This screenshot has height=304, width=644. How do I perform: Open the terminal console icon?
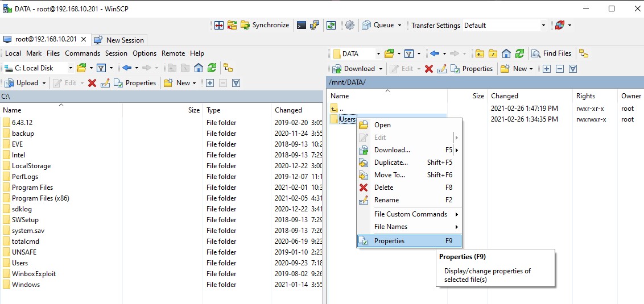302,25
